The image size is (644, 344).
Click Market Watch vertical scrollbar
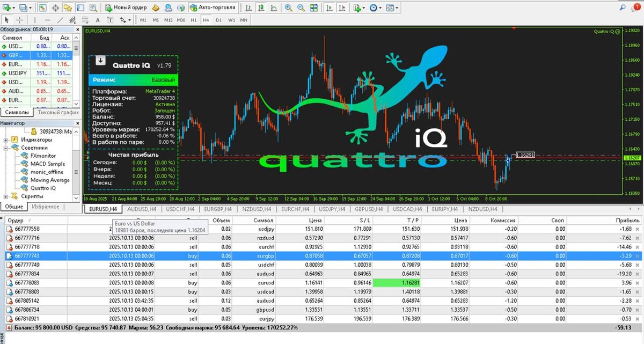[77, 70]
